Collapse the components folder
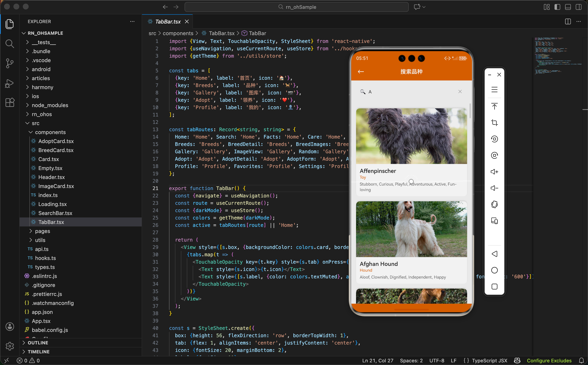This screenshot has height=365, width=588. pyautogui.click(x=50, y=132)
